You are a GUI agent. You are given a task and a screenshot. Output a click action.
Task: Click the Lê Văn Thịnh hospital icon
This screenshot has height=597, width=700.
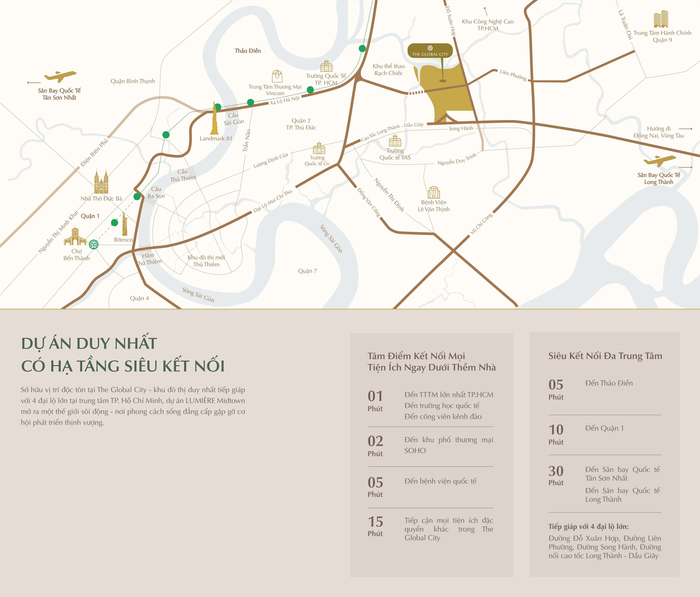(x=434, y=192)
